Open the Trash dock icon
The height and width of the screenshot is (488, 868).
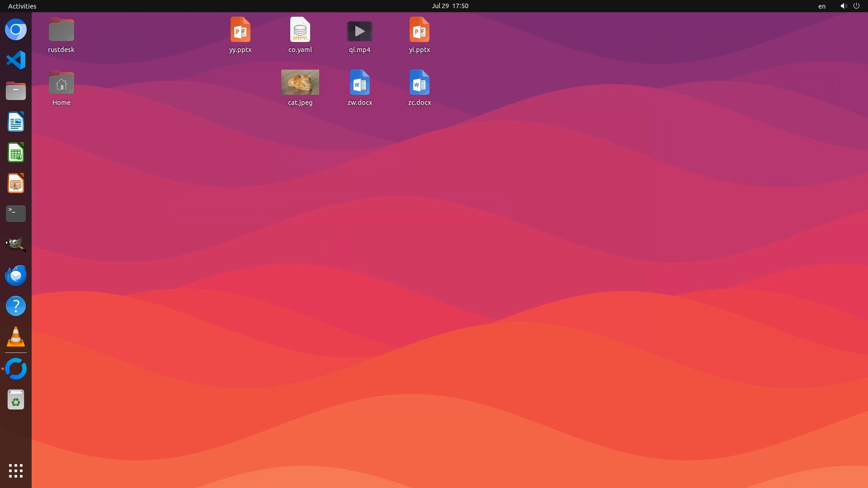tap(16, 400)
